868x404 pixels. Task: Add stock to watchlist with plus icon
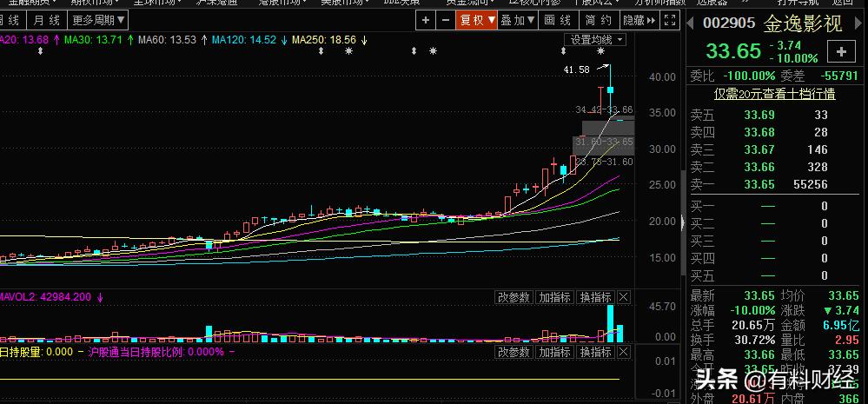(x=841, y=52)
